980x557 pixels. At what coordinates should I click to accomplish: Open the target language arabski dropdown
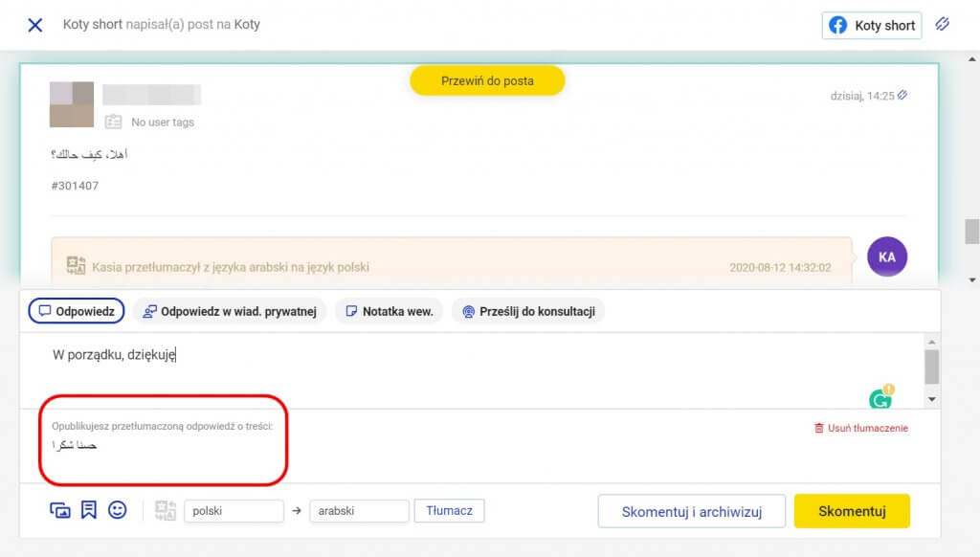coord(360,511)
